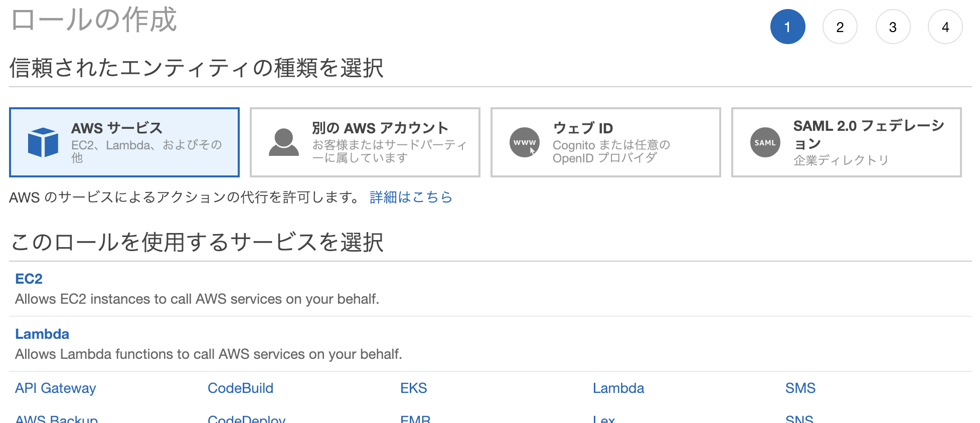Open 詳細はこちら help link

point(409,197)
